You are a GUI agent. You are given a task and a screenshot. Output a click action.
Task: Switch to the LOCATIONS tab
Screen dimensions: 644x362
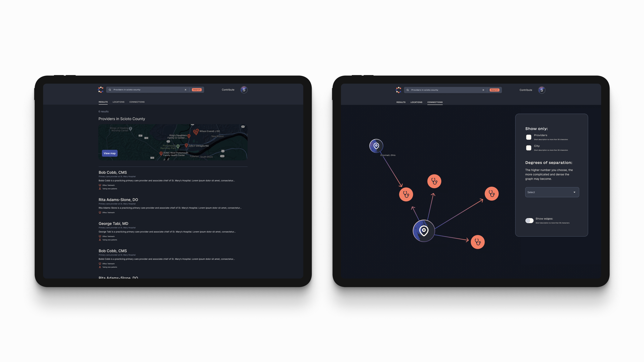tap(118, 102)
